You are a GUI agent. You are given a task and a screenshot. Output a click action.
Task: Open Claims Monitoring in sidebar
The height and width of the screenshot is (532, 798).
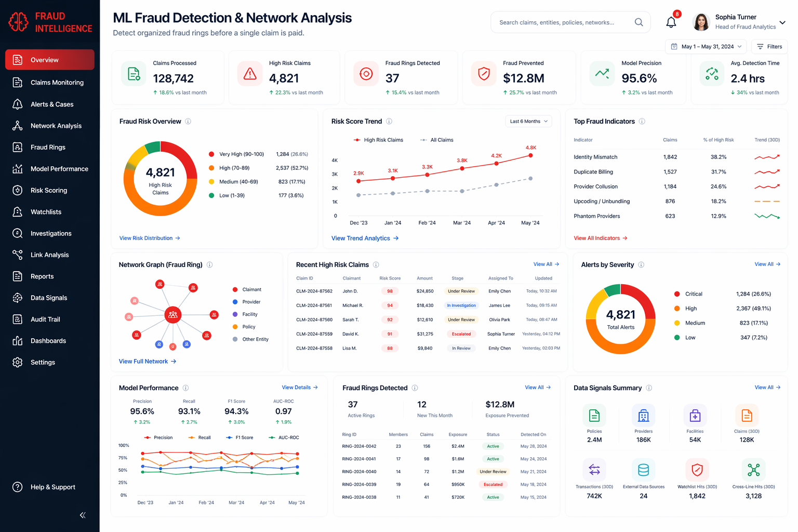tap(50, 83)
